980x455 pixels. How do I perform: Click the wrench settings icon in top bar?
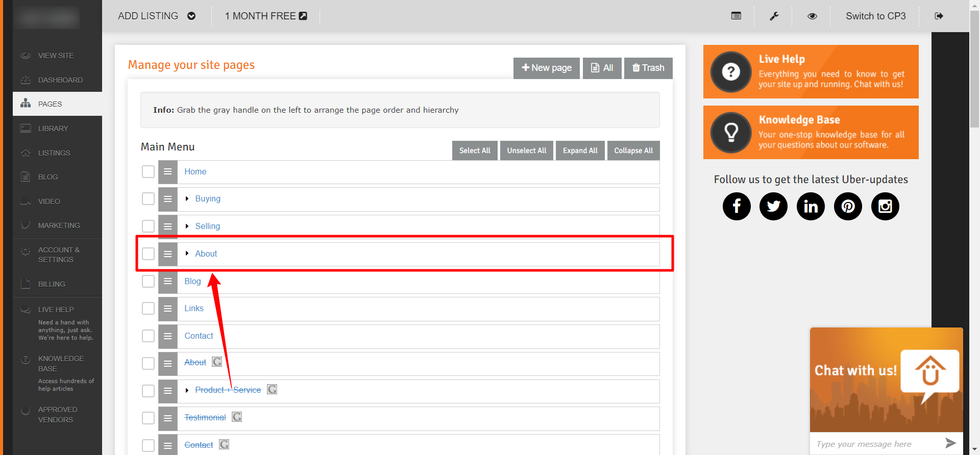(x=774, y=16)
